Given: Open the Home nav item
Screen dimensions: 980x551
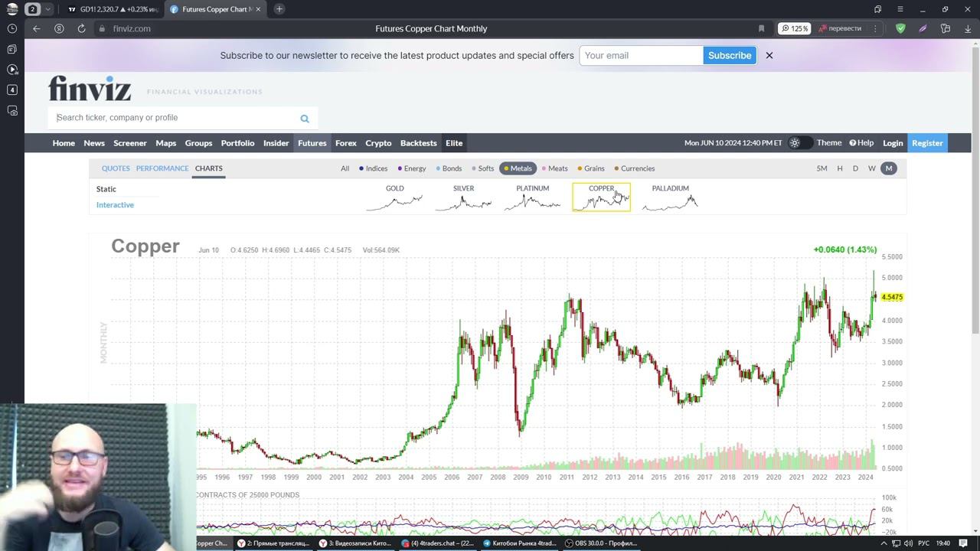Looking at the screenshot, I should [x=64, y=143].
